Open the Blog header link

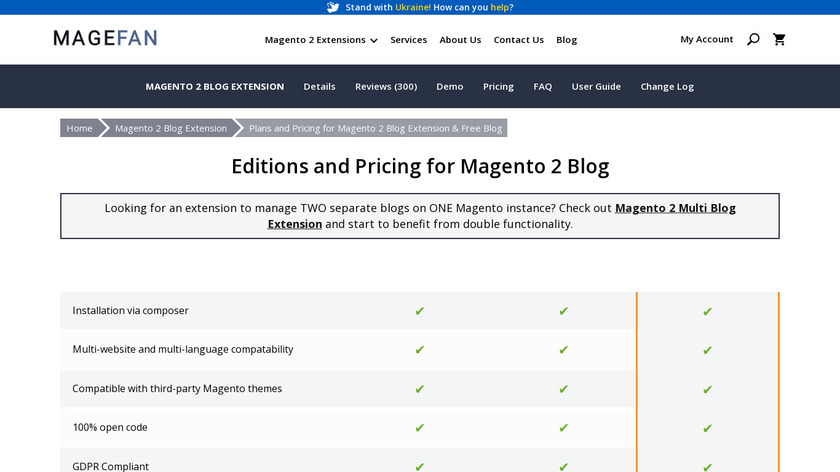(566, 40)
